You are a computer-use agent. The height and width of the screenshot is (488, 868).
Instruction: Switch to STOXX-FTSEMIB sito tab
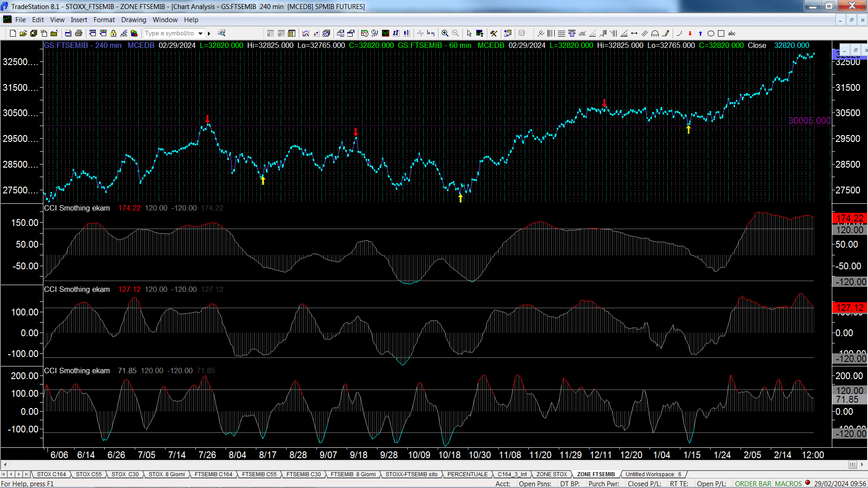pyautogui.click(x=411, y=474)
